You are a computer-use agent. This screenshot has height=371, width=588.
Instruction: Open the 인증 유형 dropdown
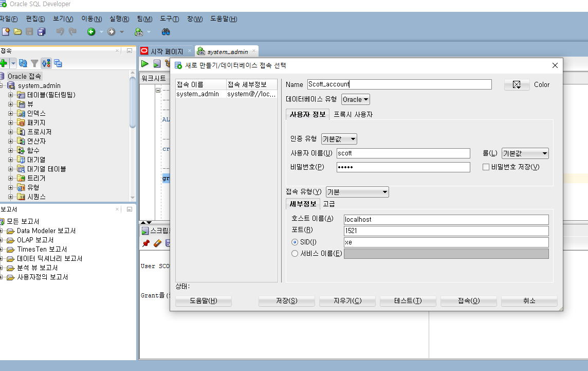click(339, 139)
